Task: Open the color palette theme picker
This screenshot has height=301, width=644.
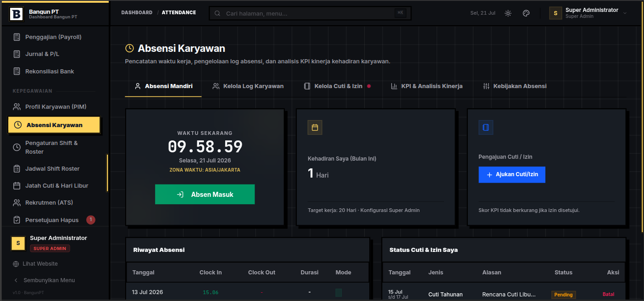Action: [x=526, y=13]
